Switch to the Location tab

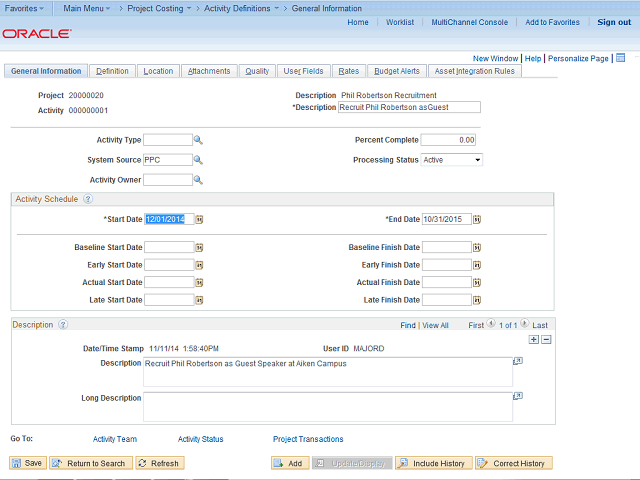158,71
